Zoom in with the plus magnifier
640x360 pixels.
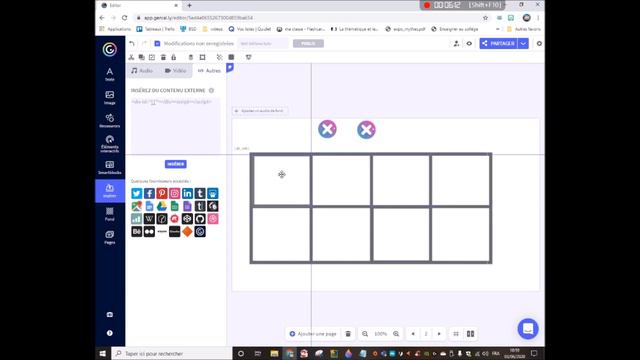point(396,334)
